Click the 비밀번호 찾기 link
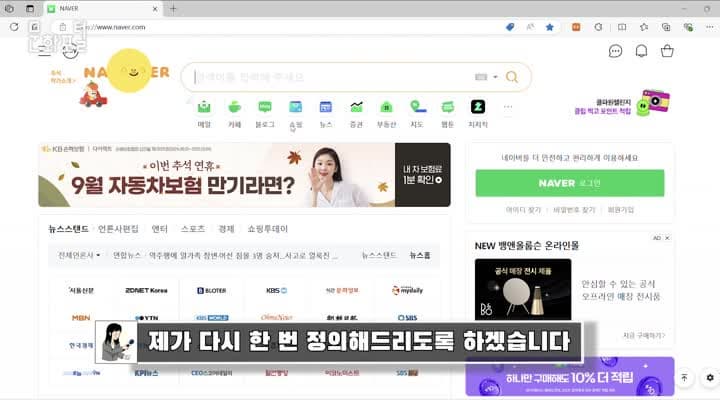The image size is (720, 400). point(574,210)
